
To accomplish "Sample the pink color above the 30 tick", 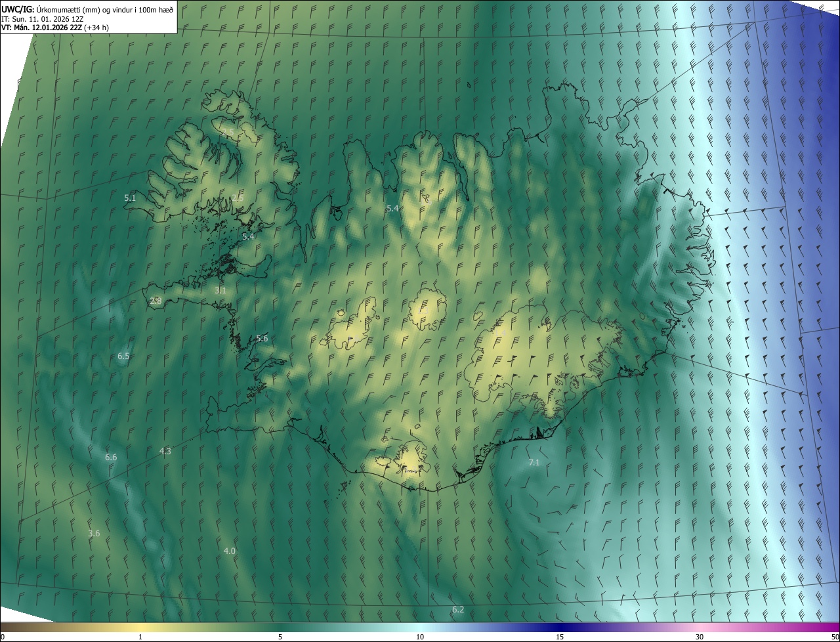I will tap(700, 628).
